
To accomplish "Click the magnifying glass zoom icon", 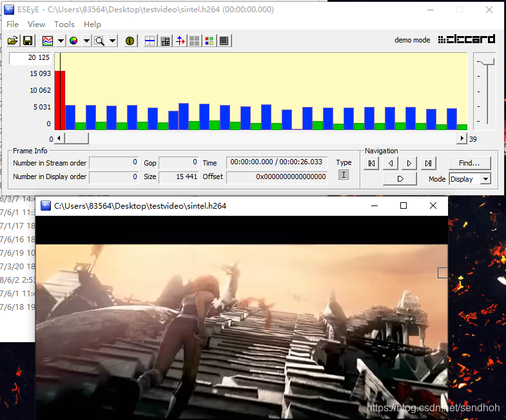I will coord(99,41).
